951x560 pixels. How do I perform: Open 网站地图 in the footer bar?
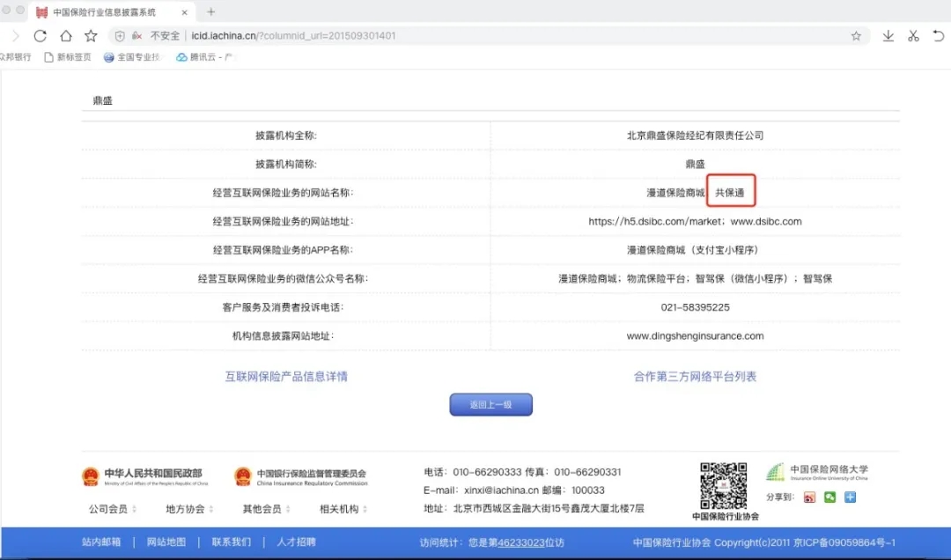[166, 542]
